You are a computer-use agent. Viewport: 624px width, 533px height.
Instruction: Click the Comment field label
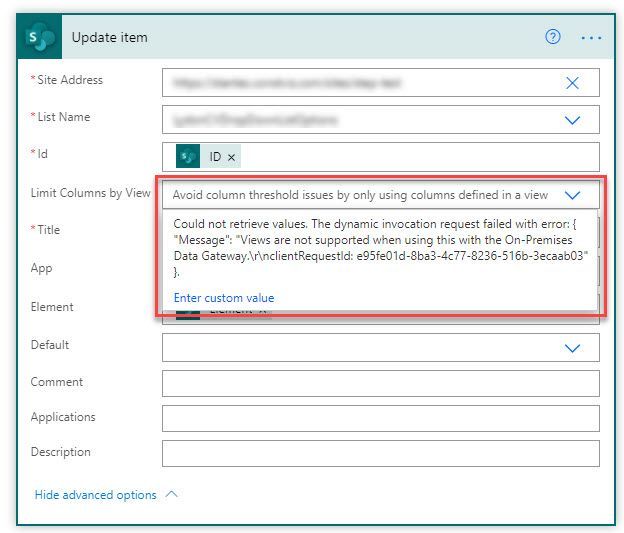coord(57,382)
